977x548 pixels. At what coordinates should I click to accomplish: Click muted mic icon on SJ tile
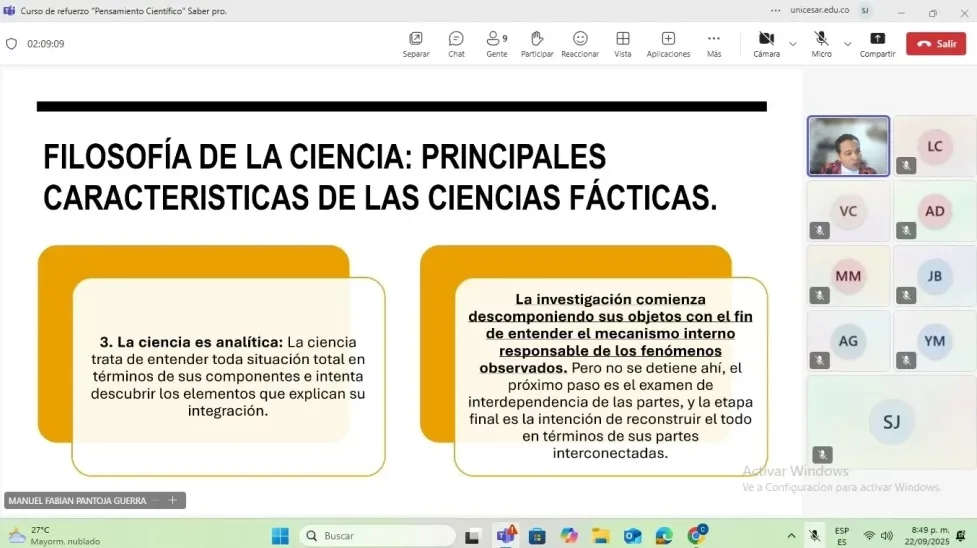click(x=822, y=454)
